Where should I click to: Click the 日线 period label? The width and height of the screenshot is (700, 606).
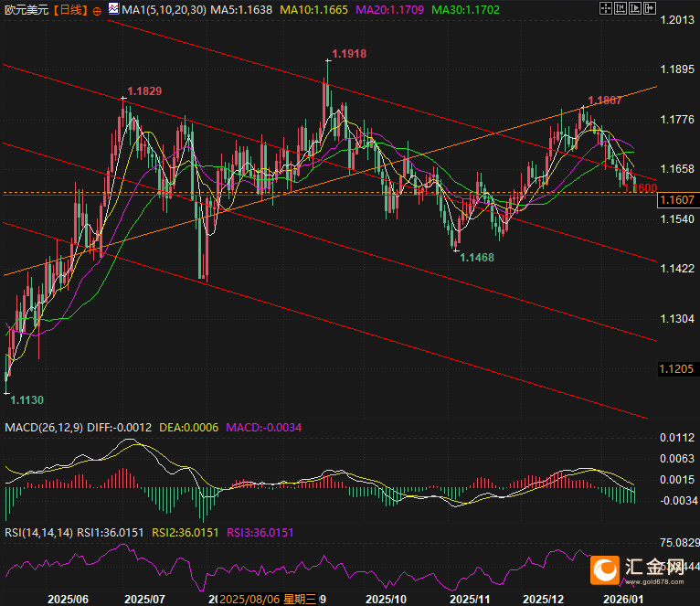click(70, 10)
